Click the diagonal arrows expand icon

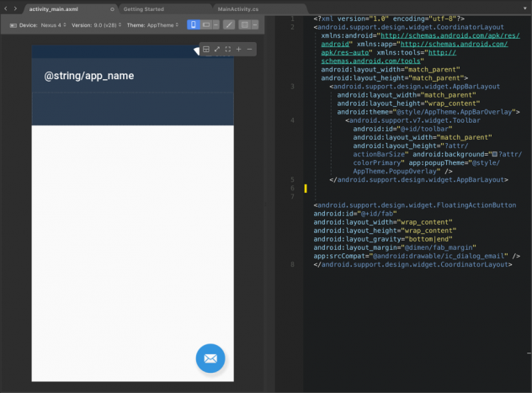pyautogui.click(x=217, y=50)
